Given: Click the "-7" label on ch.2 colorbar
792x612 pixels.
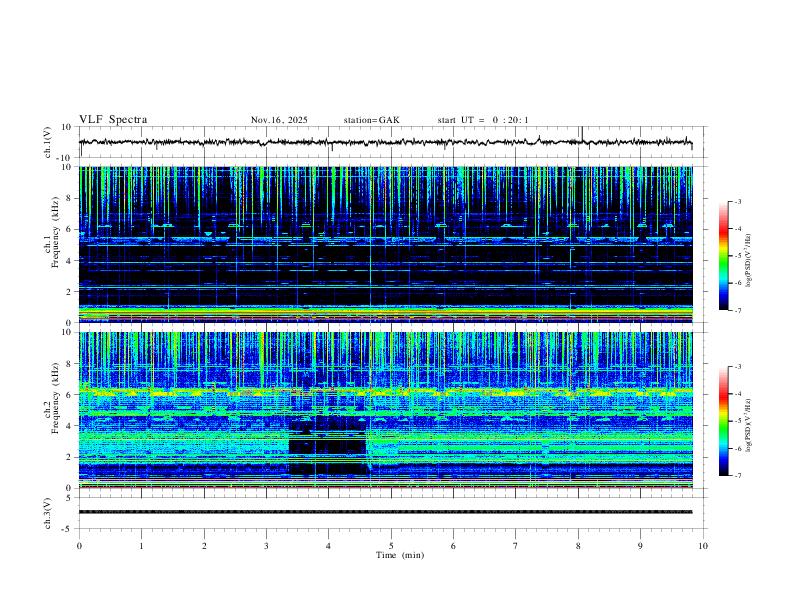Looking at the screenshot, I should [738, 476].
